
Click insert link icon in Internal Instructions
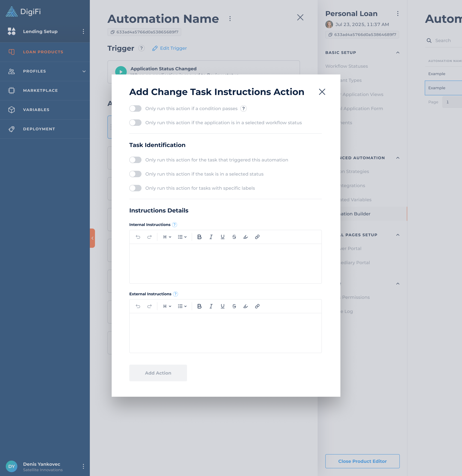[257, 237]
